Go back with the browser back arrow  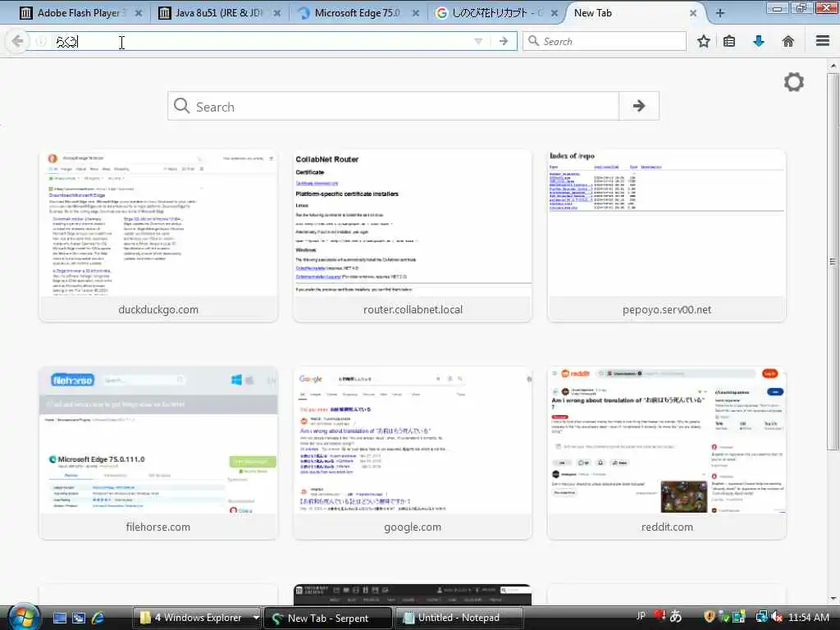tap(17, 41)
